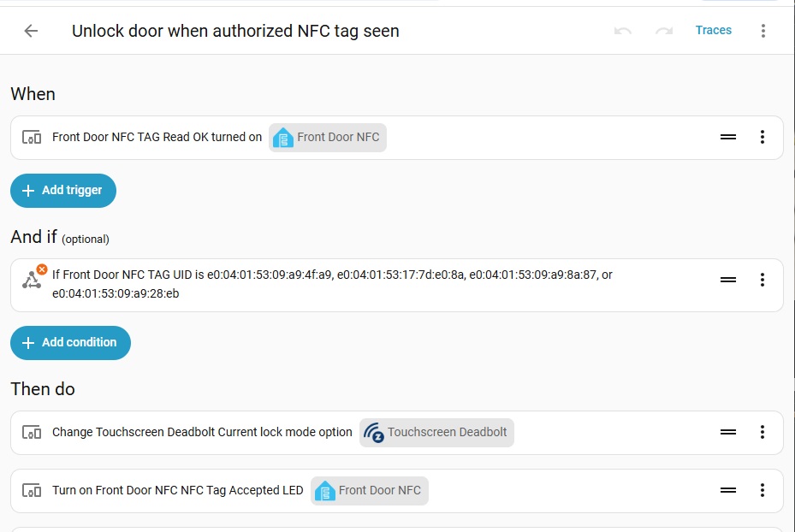Open the Accepted LED action three-dot menu
The image size is (795, 532).
[762, 490]
